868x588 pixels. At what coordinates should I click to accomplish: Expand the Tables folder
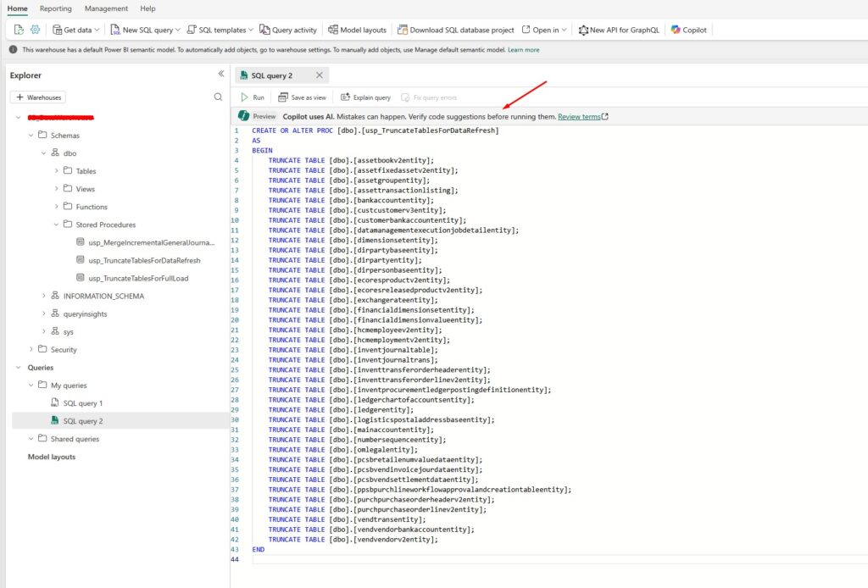pyautogui.click(x=57, y=171)
